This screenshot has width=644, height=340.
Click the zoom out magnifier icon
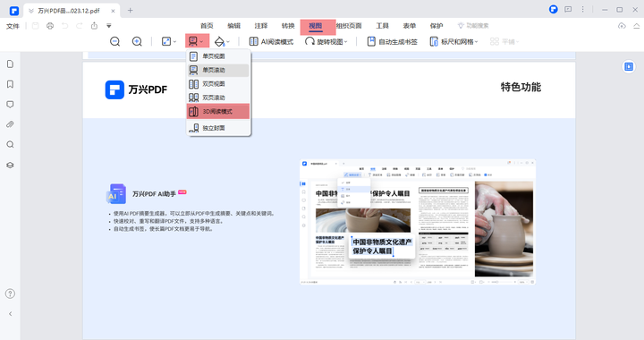pyautogui.click(x=115, y=41)
